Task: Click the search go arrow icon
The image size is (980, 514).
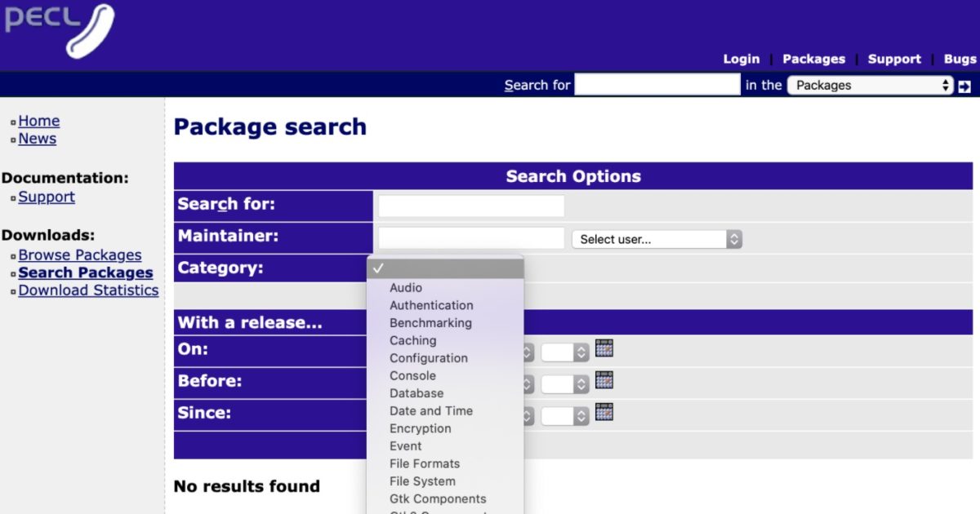Action: (964, 86)
